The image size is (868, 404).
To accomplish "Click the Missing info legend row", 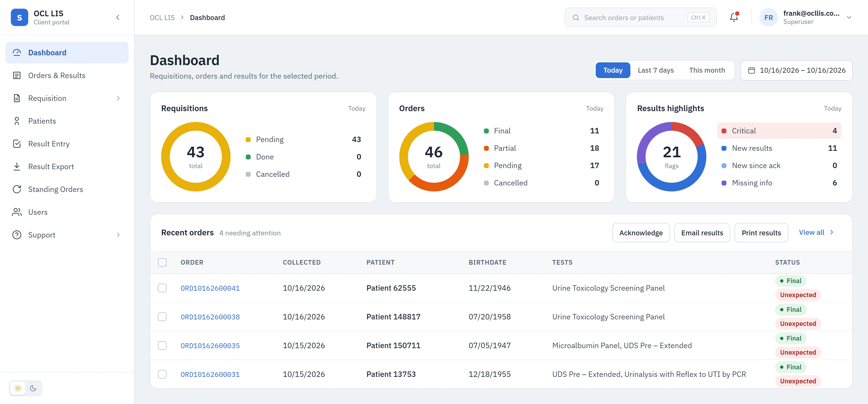I will tap(779, 183).
